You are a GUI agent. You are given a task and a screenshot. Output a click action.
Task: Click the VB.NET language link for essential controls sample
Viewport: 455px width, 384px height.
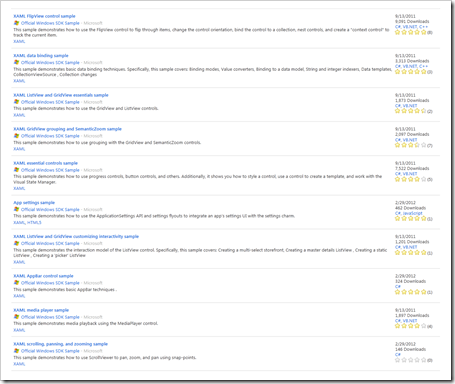(410, 174)
